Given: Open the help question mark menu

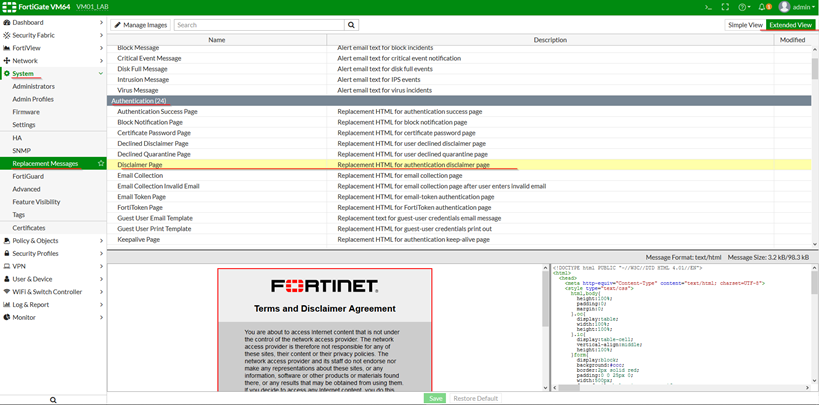Looking at the screenshot, I should (743, 7).
